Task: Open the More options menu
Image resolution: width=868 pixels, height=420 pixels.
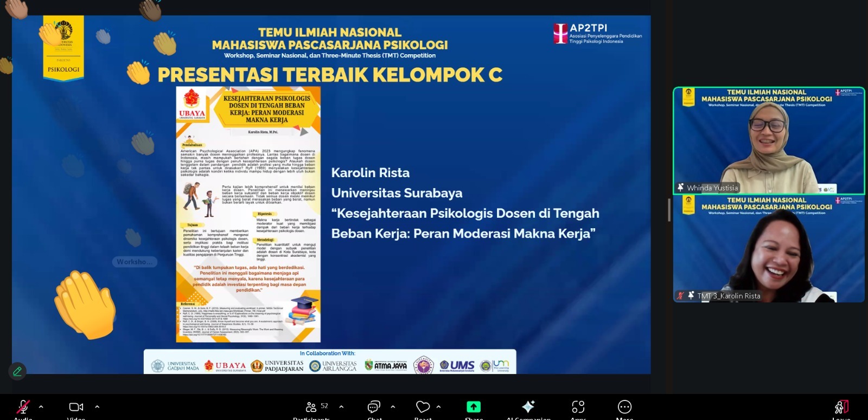Action: 624,407
